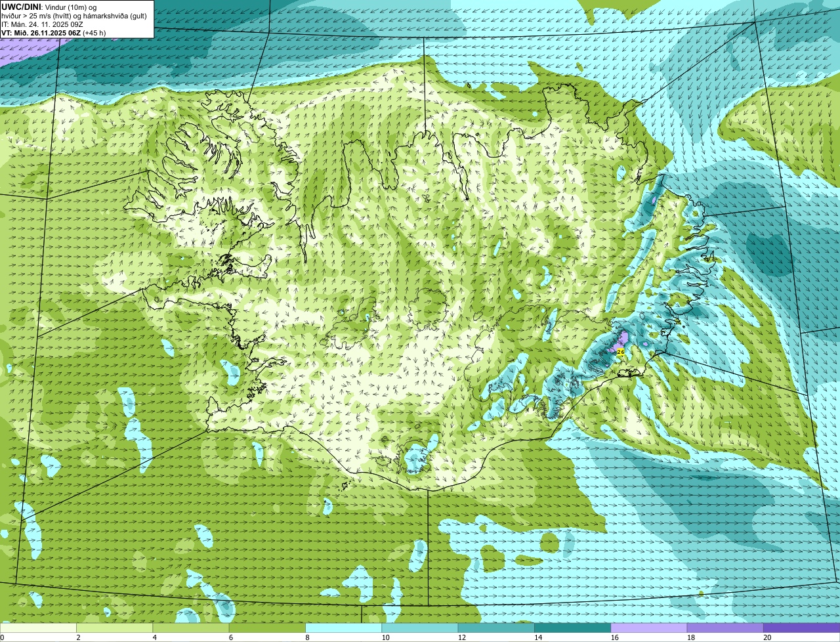Click the 'VT: Mið. 26.11.2025 06Z (+45 h)' text

[54, 32]
